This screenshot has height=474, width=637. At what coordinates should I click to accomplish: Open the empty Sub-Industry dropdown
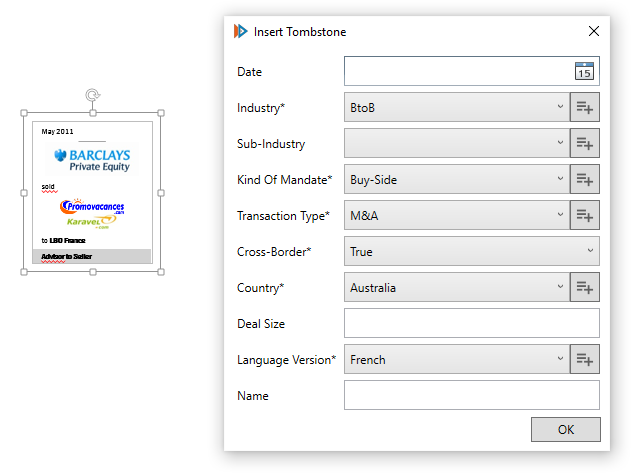[456, 143]
